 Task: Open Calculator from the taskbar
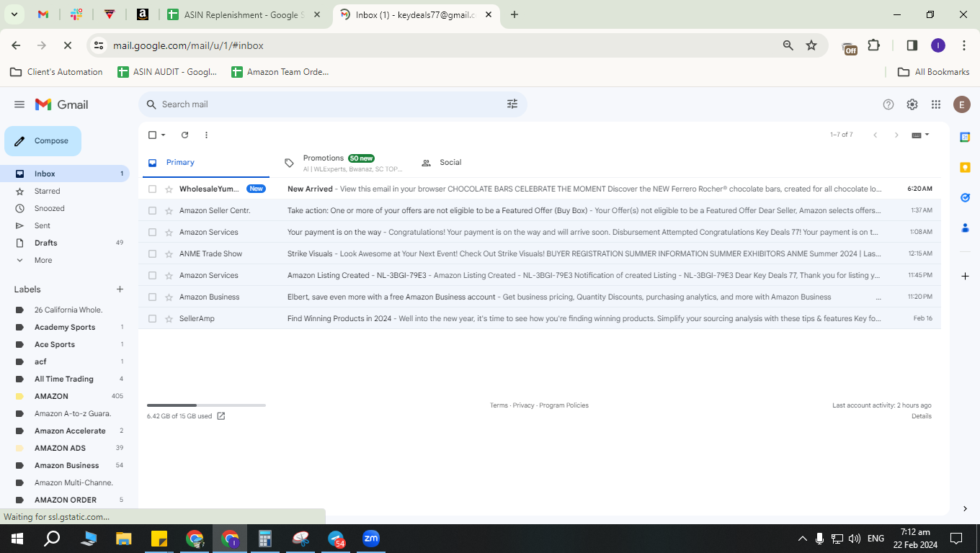pos(265,539)
